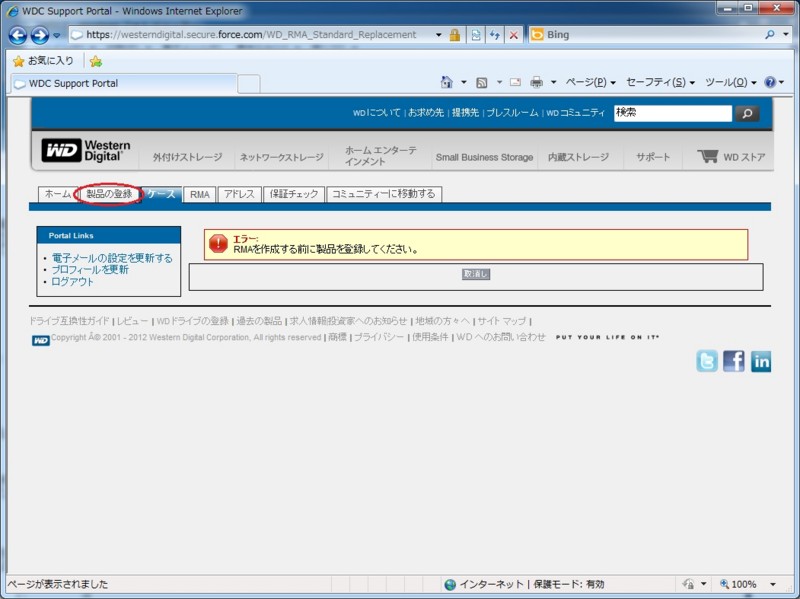Click the お求め先 link
This screenshot has width=800, height=599.
(x=426, y=112)
